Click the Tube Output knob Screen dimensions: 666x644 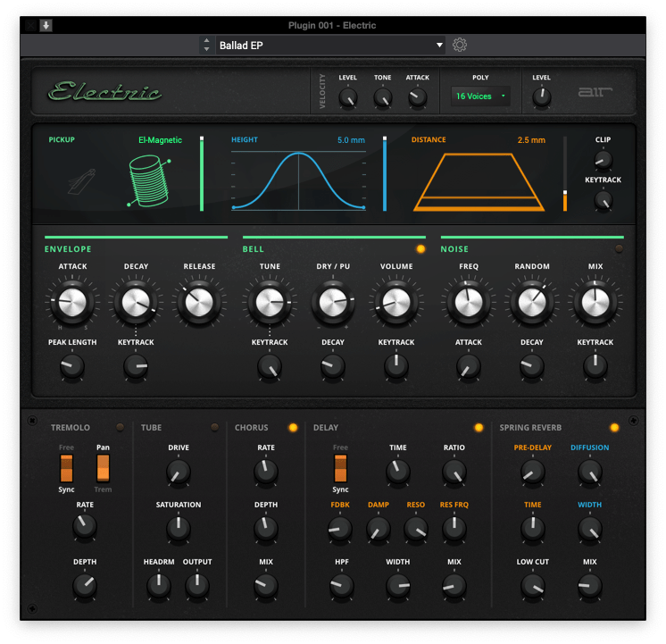[197, 585]
